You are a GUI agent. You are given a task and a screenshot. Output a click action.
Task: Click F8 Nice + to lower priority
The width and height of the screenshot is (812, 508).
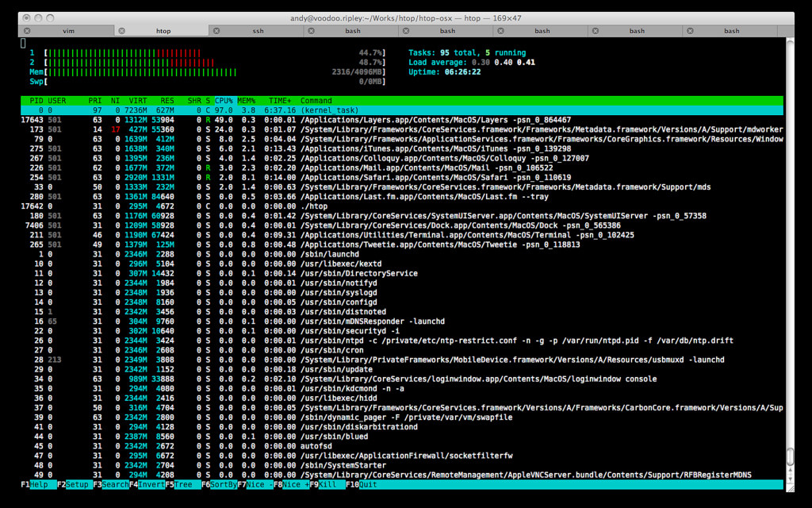pos(291,485)
